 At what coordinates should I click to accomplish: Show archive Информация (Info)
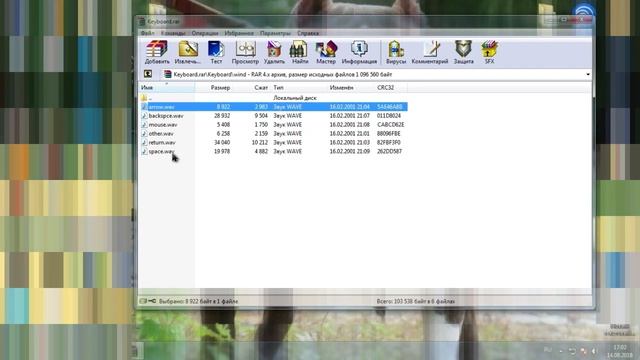tap(359, 52)
